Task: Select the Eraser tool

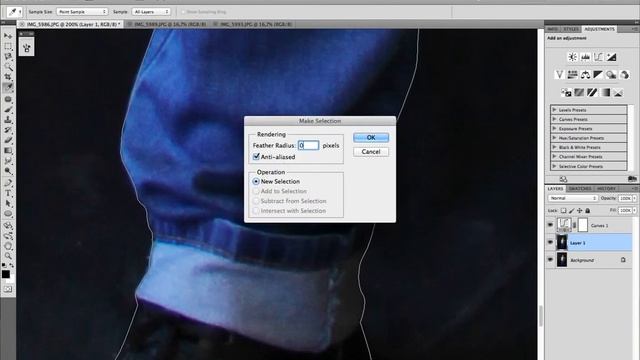Action: click(8, 140)
